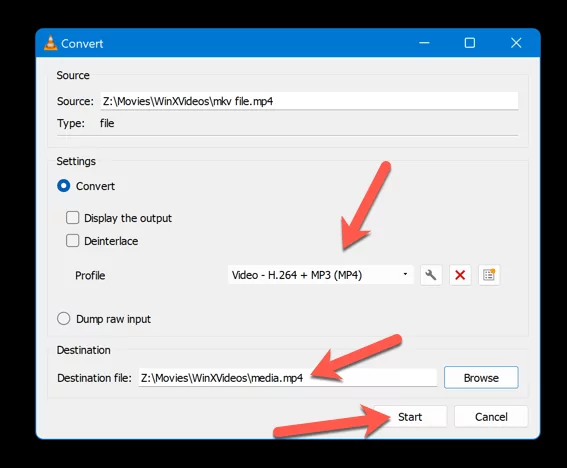Click the "Destination file:" label

tap(94, 378)
